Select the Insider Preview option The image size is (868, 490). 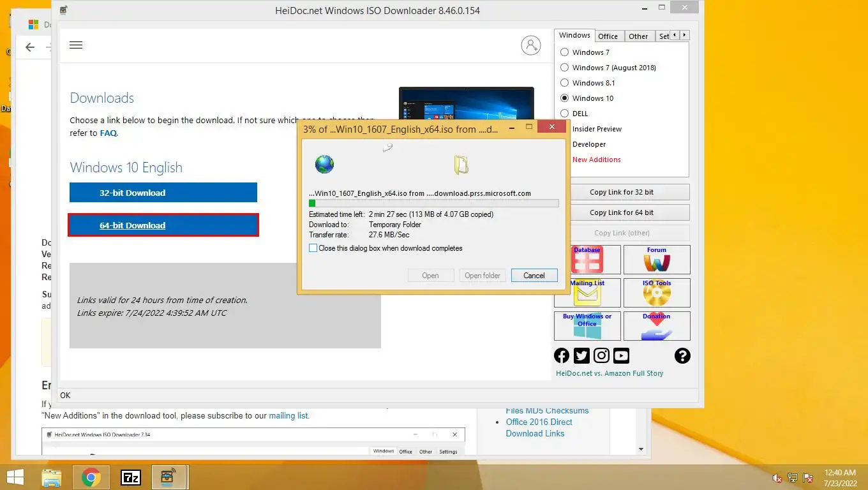click(597, 129)
